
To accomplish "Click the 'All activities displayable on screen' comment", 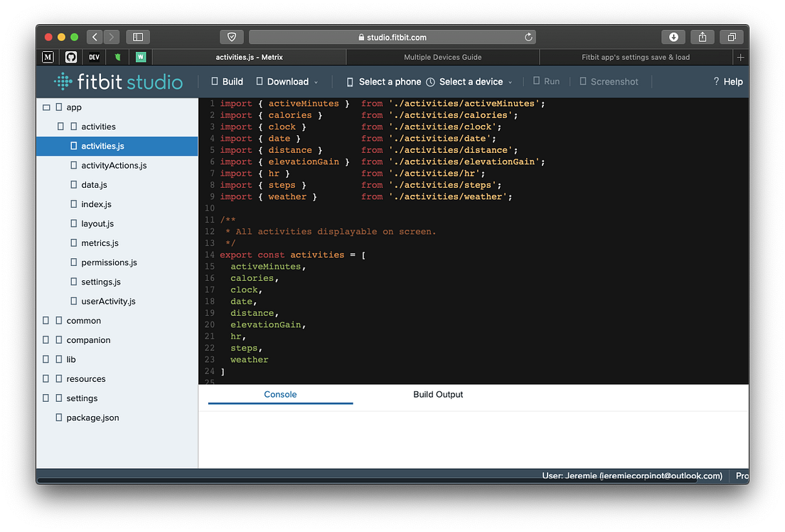I will pyautogui.click(x=331, y=231).
